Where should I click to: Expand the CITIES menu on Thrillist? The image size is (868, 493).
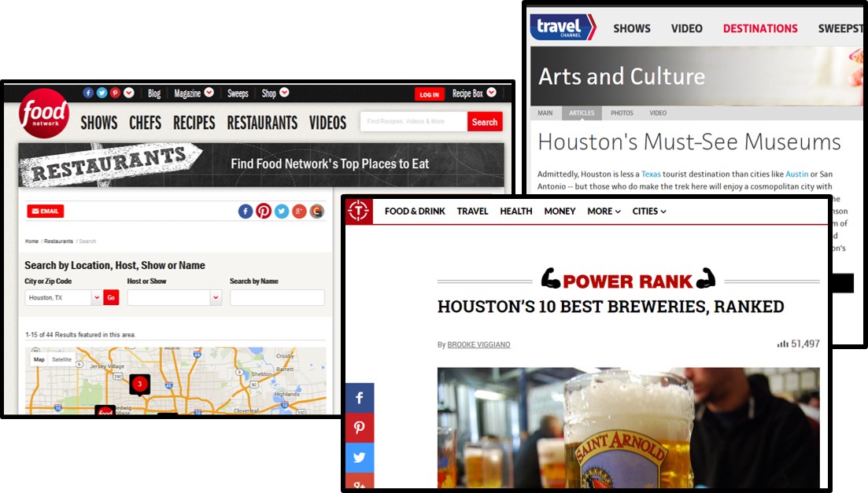(x=649, y=211)
